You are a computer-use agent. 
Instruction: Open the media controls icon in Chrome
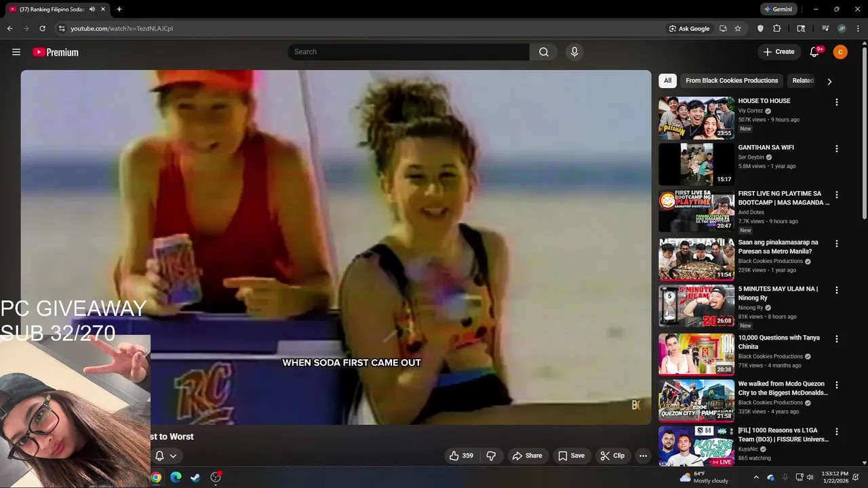825,28
